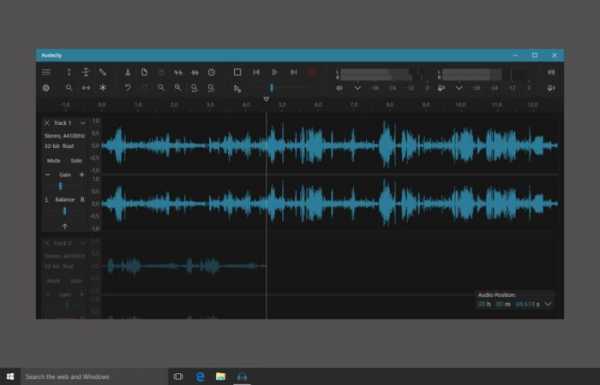Start playback with the Play button
The image size is (600, 385).
(x=274, y=72)
